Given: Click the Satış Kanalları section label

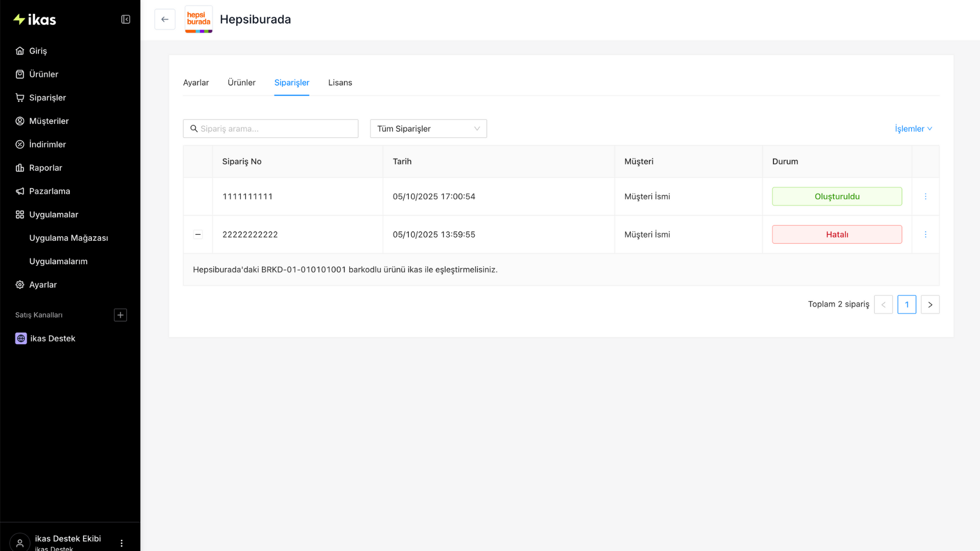Looking at the screenshot, I should (x=39, y=315).
